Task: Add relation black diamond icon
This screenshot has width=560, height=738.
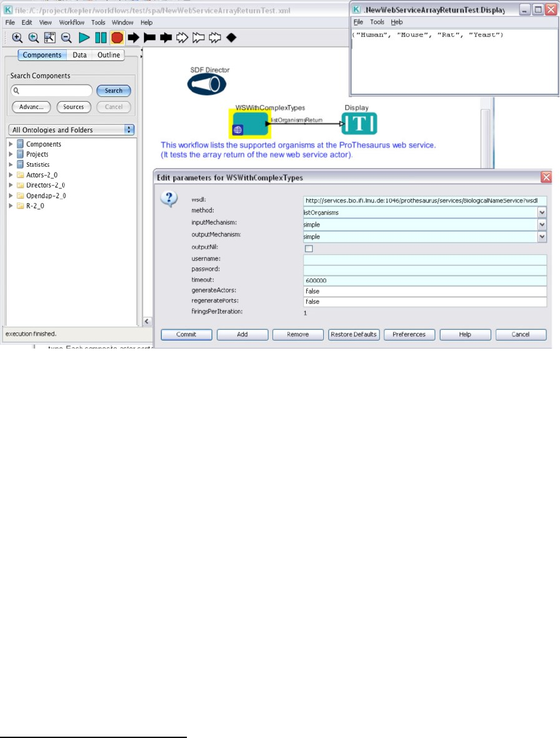Action: click(x=231, y=38)
